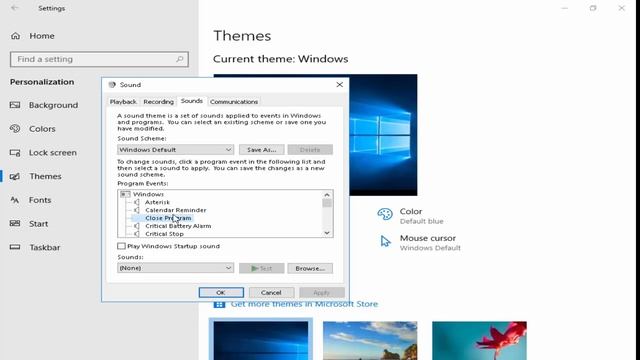Screen dimensions: 640x360
Task: Click the speaker icon next to Critical Battery Alarm
Action: pyautogui.click(x=137, y=226)
